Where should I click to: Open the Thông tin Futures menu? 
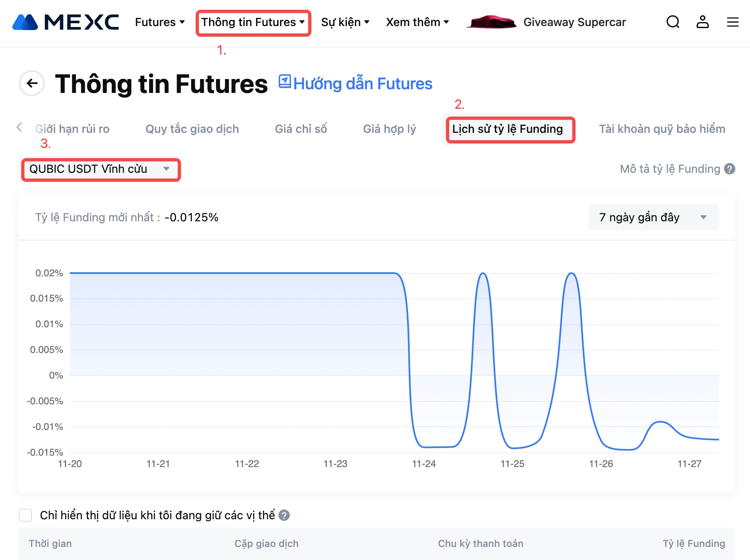coord(253,22)
